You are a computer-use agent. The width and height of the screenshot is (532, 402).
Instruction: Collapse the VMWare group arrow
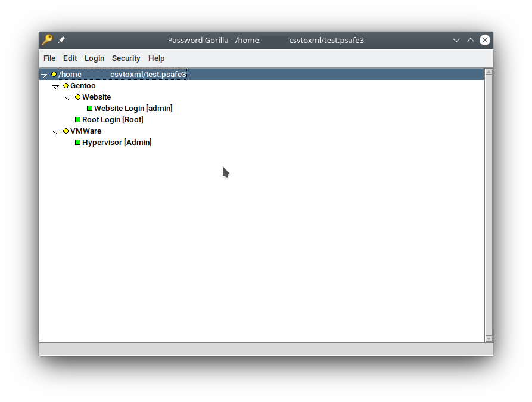pos(55,132)
